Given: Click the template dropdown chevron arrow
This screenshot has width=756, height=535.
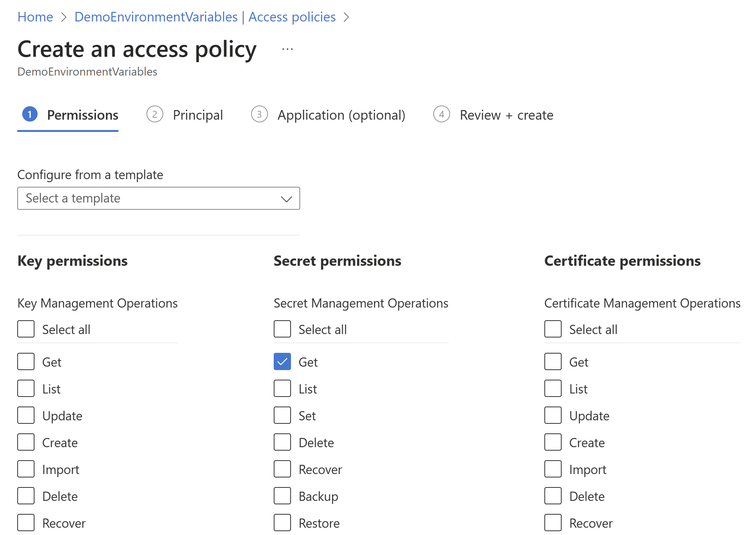Looking at the screenshot, I should [286, 199].
